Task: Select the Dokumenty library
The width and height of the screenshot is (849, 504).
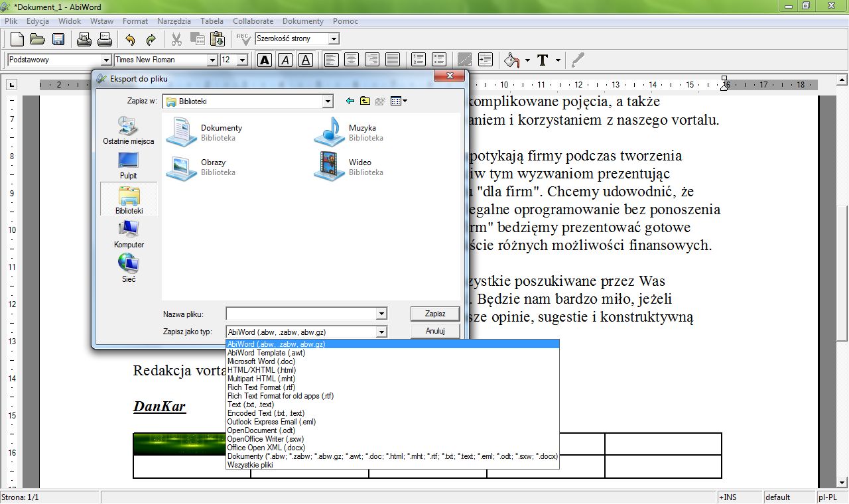Action: (206, 131)
